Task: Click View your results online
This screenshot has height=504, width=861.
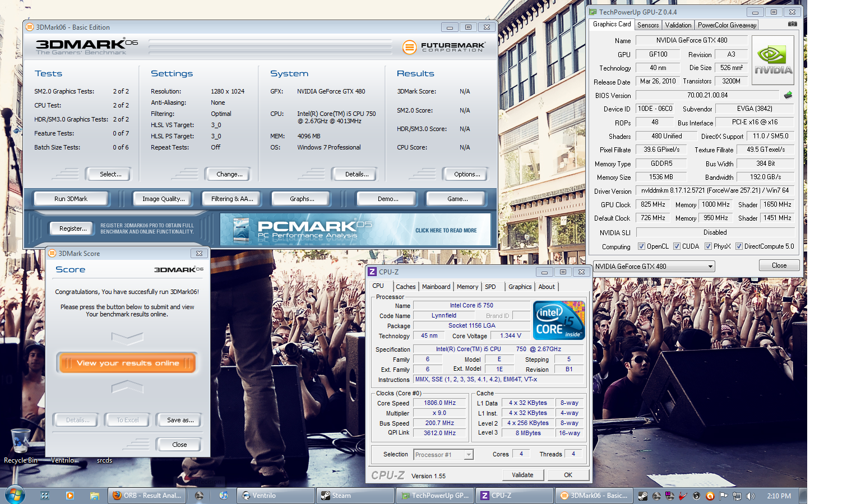Action: [127, 363]
